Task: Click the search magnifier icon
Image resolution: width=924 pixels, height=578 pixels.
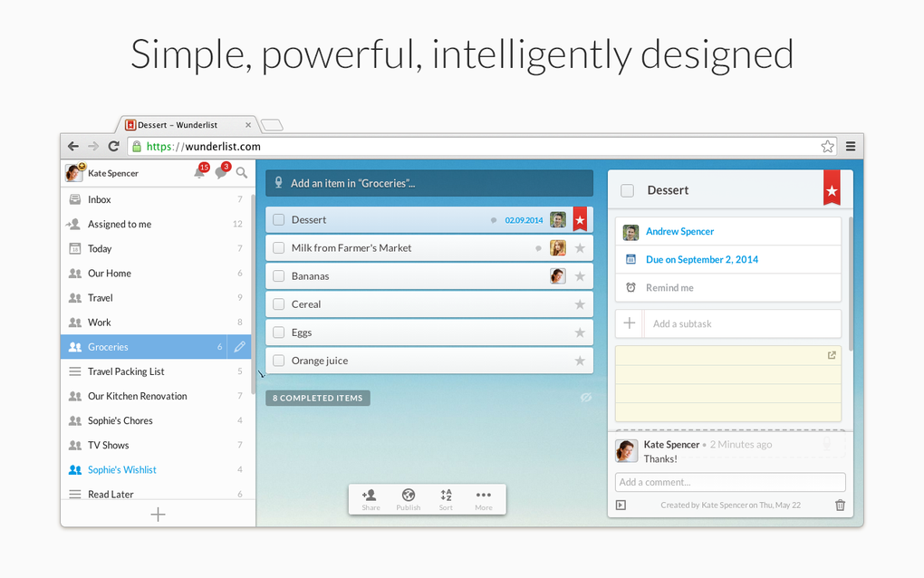Action: point(241,173)
